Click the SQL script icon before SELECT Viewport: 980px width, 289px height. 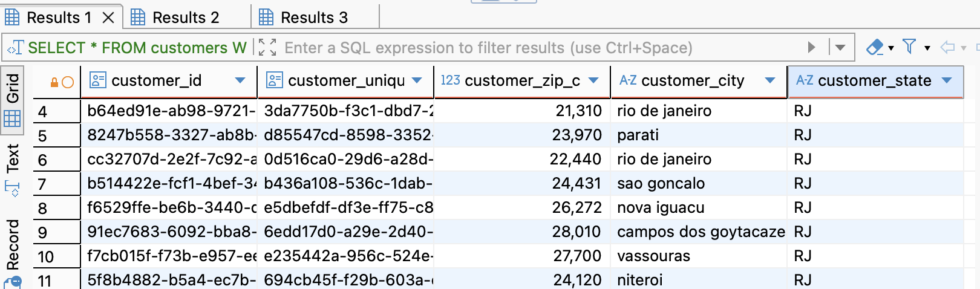point(15,47)
